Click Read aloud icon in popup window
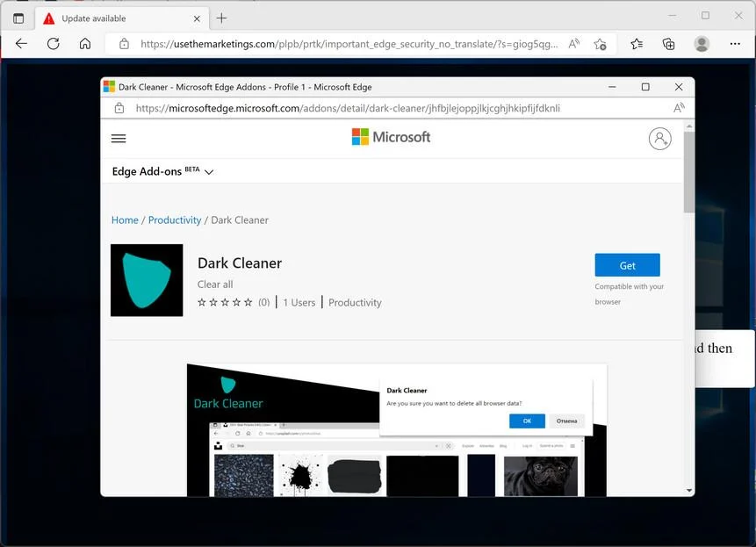Screen dimensions: 756x547 (x=679, y=108)
